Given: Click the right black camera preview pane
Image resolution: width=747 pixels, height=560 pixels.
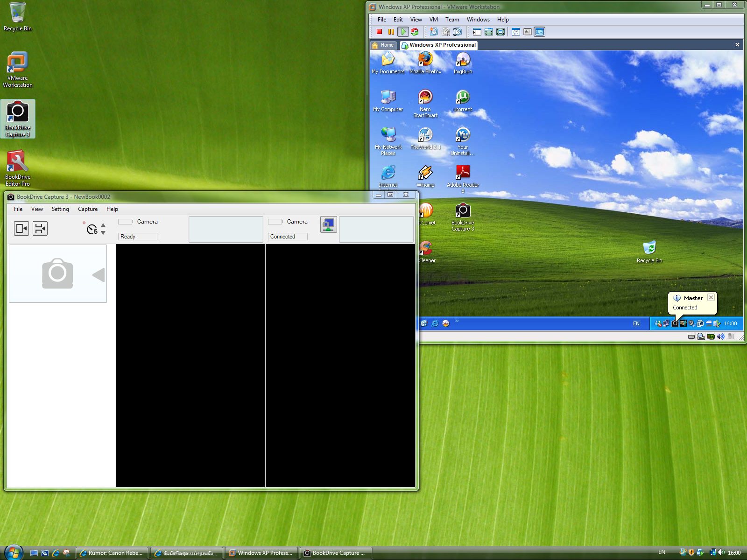Looking at the screenshot, I should click(x=340, y=366).
